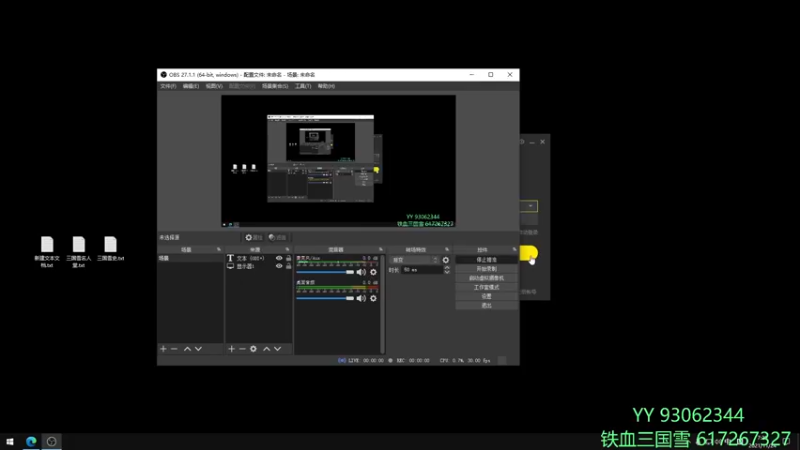
Task: Adjust the 桌面音频 volume slider
Action: [325, 298]
